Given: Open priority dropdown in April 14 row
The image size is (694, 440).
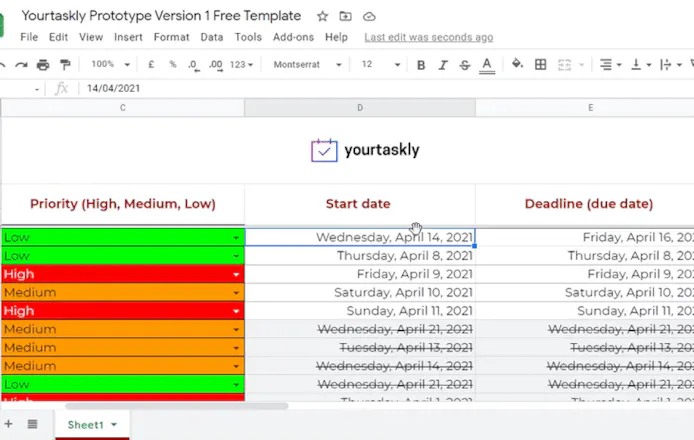Looking at the screenshot, I should click(x=236, y=238).
